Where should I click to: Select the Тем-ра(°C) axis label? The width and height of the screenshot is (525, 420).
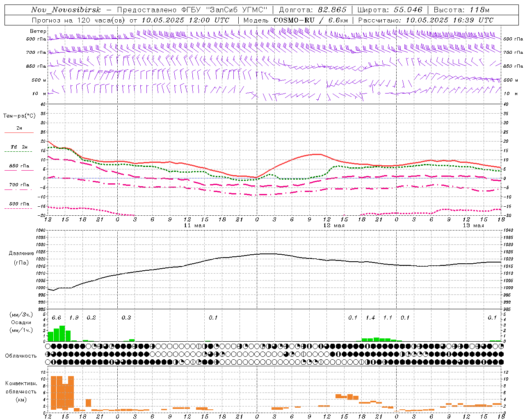(19, 116)
